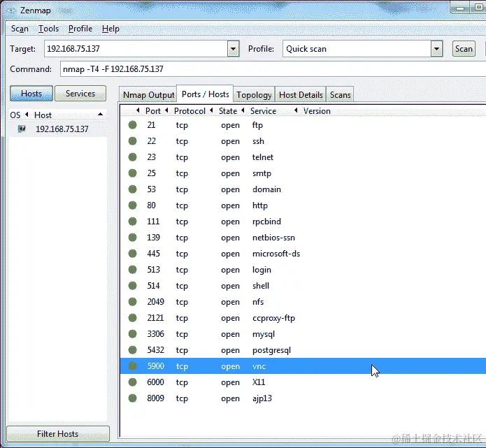Select the ftp service row
486x448 pixels.
pyautogui.click(x=303, y=125)
